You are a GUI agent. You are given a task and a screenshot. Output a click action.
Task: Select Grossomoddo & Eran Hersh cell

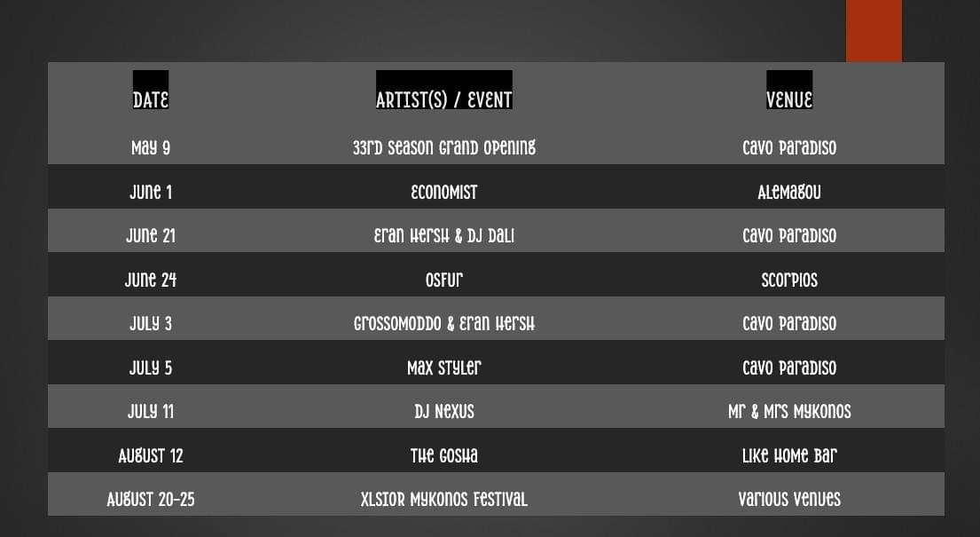click(443, 323)
